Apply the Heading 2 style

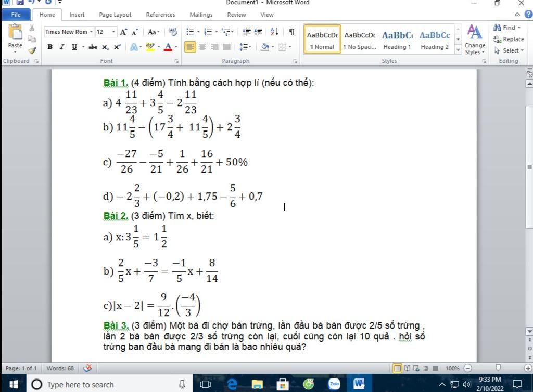pyautogui.click(x=435, y=39)
